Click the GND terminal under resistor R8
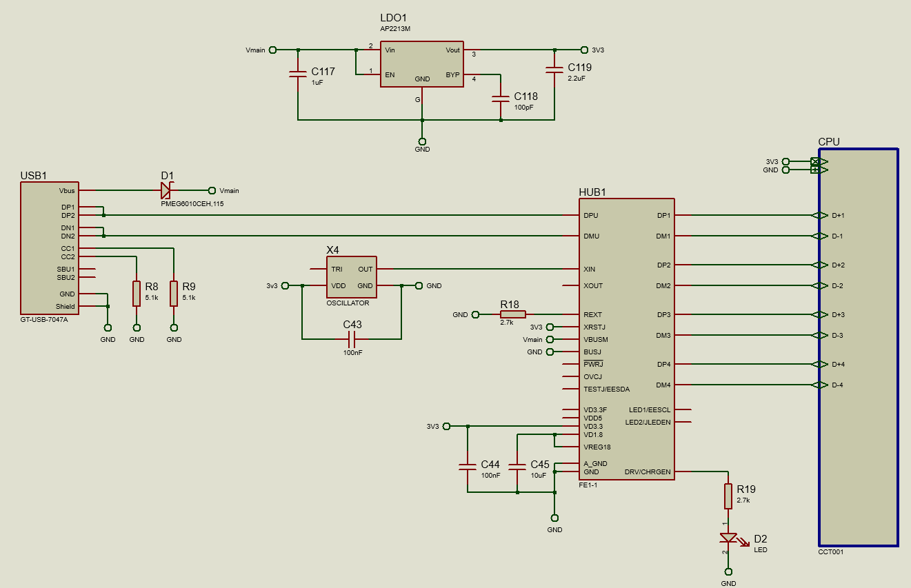The image size is (911, 588). [x=137, y=327]
